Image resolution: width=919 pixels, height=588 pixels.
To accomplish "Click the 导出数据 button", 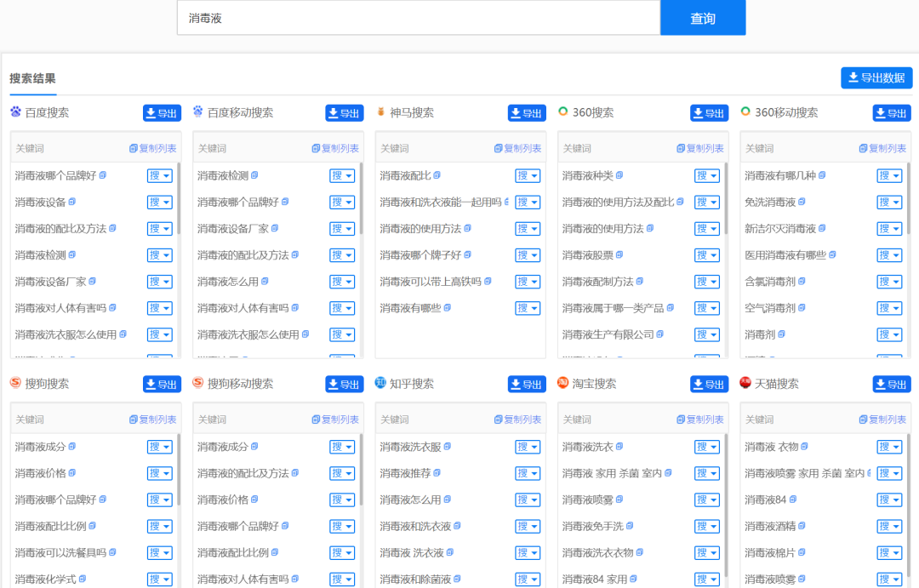I will (x=876, y=77).
